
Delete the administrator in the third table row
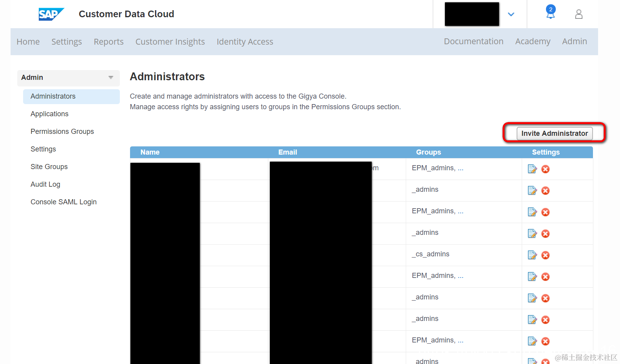click(x=545, y=212)
